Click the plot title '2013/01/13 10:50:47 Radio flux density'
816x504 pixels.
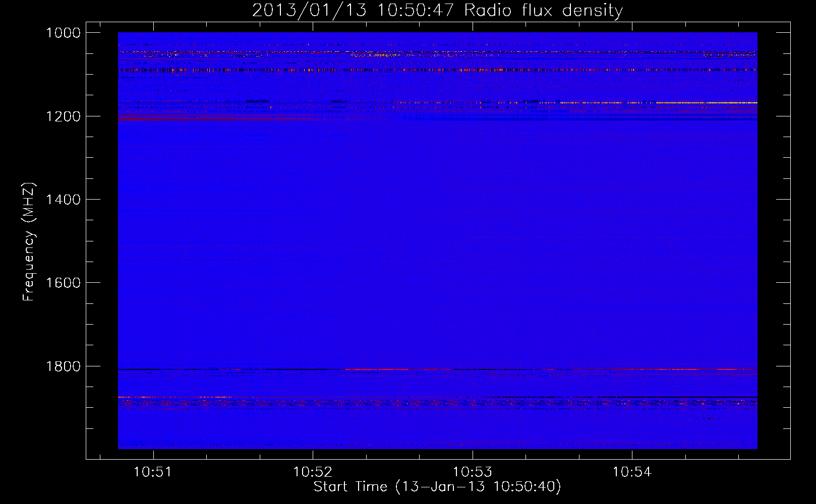(x=437, y=10)
